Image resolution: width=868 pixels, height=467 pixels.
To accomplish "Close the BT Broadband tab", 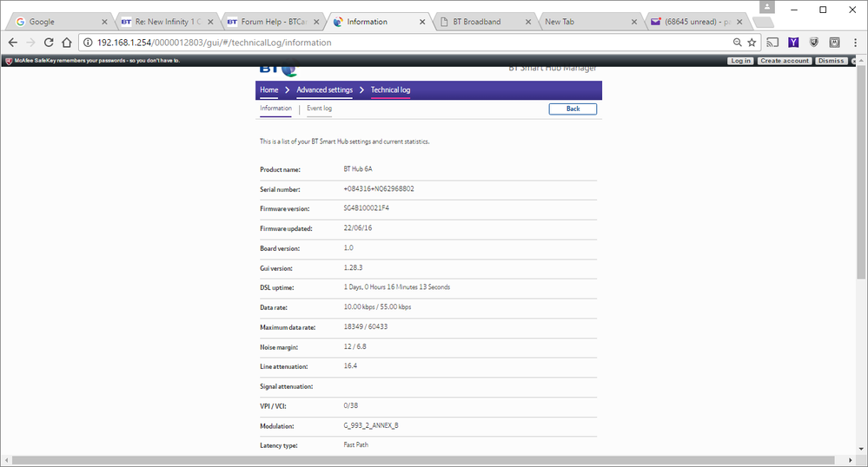I will tap(528, 22).
